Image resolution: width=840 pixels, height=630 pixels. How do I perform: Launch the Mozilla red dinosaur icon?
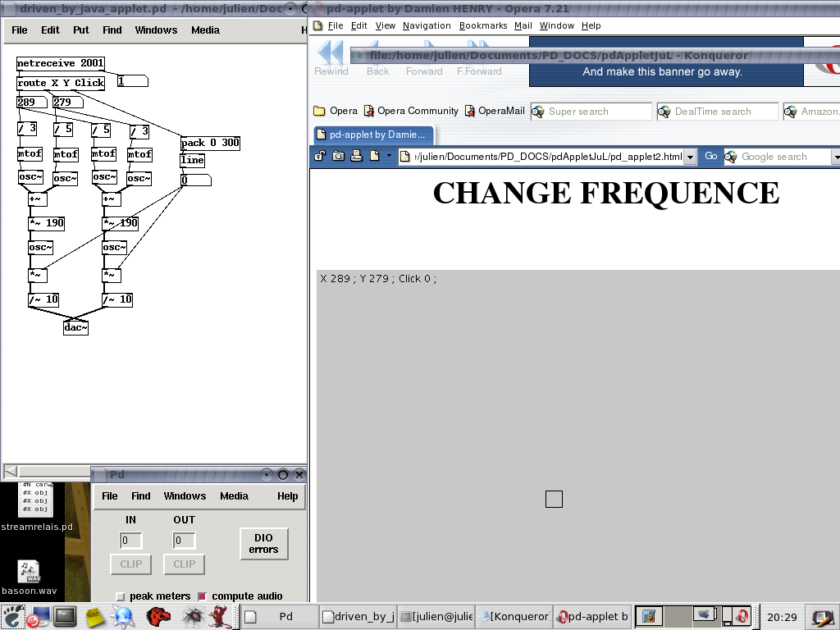coord(158,616)
